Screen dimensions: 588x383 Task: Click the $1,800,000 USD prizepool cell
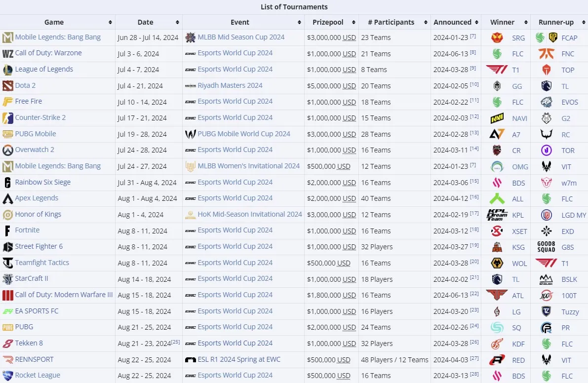(x=331, y=295)
